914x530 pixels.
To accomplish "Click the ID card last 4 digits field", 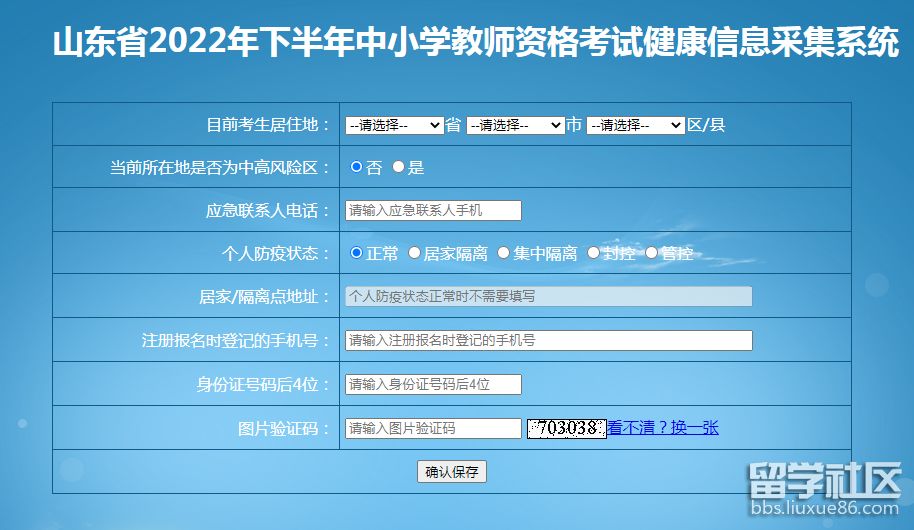I will click(433, 384).
